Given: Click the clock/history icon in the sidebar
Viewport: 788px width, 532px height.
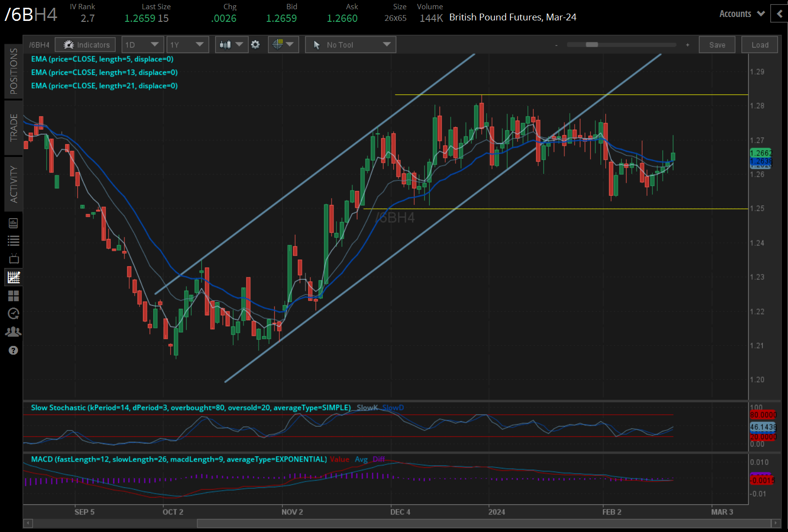Looking at the screenshot, I should (13, 313).
